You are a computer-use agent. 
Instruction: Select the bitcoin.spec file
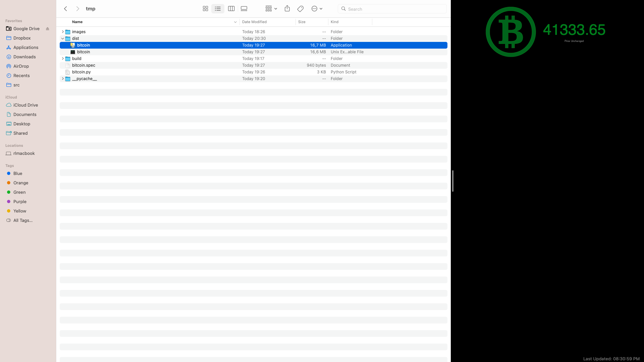point(254,65)
